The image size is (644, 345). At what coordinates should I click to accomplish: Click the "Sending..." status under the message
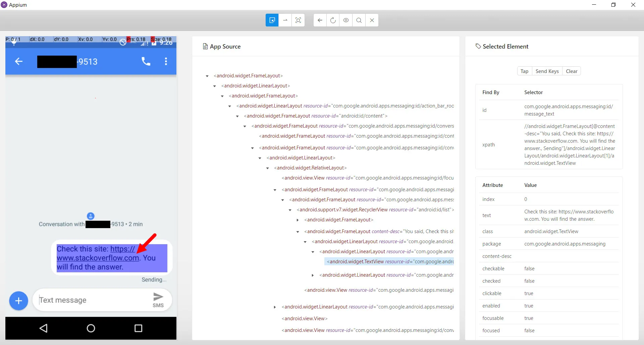[154, 280]
